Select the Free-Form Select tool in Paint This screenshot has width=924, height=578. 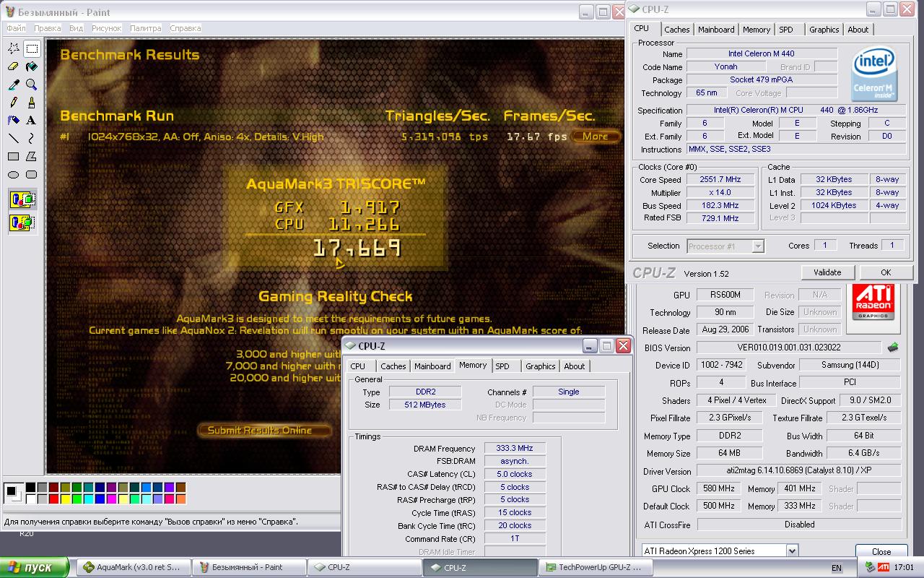point(14,48)
